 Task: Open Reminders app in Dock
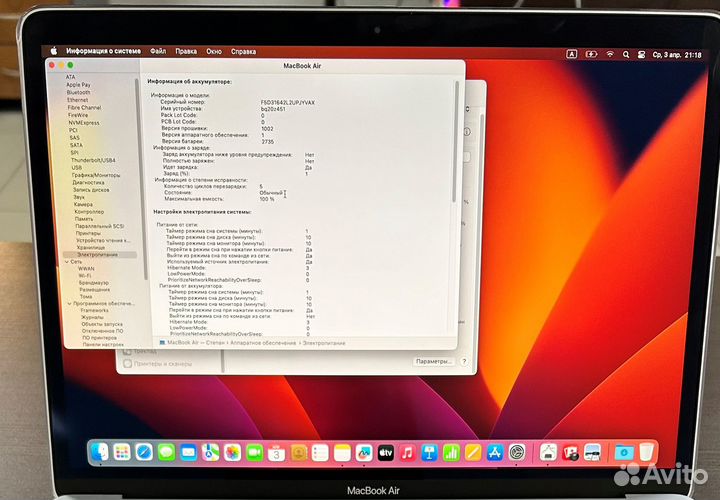[320, 453]
